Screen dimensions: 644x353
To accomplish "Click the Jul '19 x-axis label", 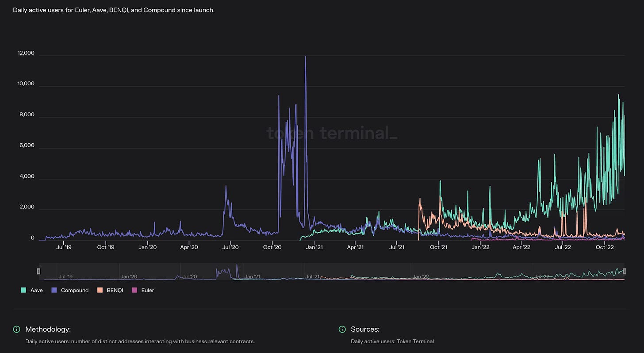I will pyautogui.click(x=64, y=247).
